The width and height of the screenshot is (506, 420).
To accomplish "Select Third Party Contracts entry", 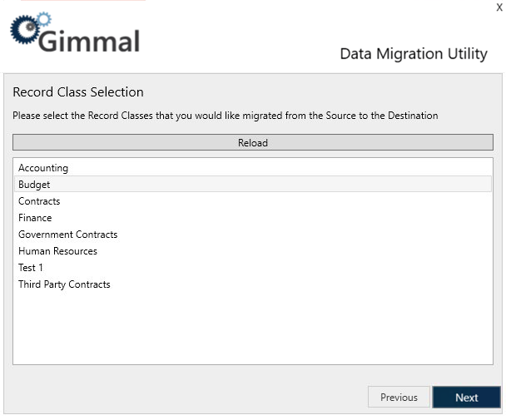I will pyautogui.click(x=64, y=284).
